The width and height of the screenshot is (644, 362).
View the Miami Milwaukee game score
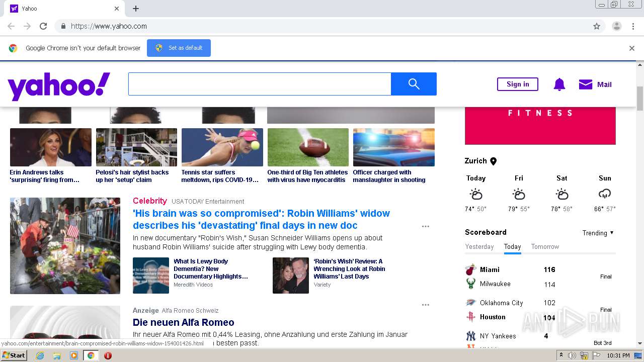(540, 277)
